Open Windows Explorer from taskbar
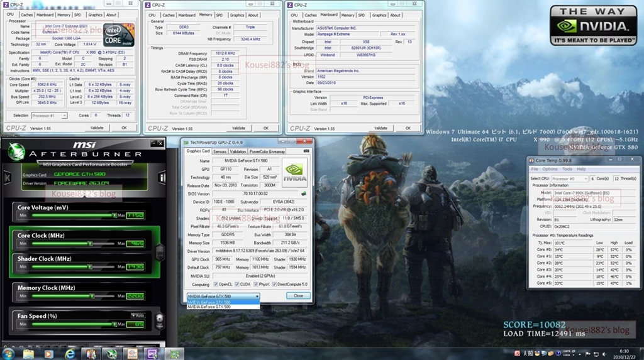Image resolution: width=644 pixels, height=360 pixels. click(28, 354)
